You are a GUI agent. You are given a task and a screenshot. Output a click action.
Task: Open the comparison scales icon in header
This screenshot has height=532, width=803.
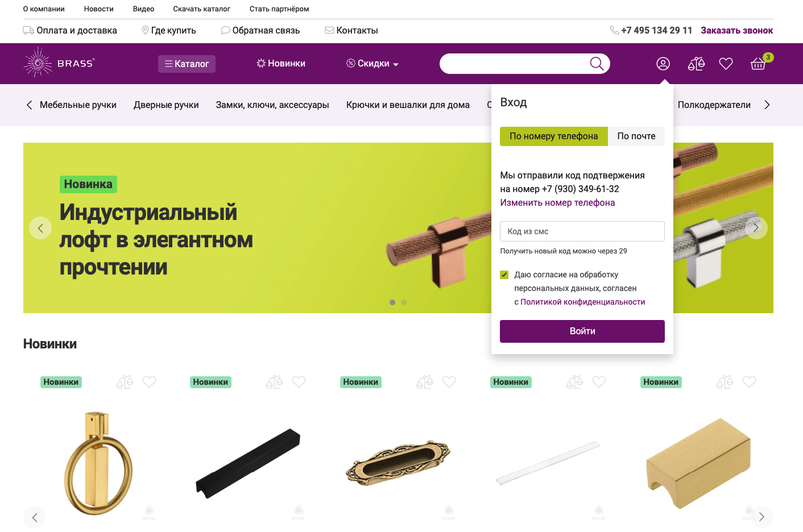[x=696, y=64]
